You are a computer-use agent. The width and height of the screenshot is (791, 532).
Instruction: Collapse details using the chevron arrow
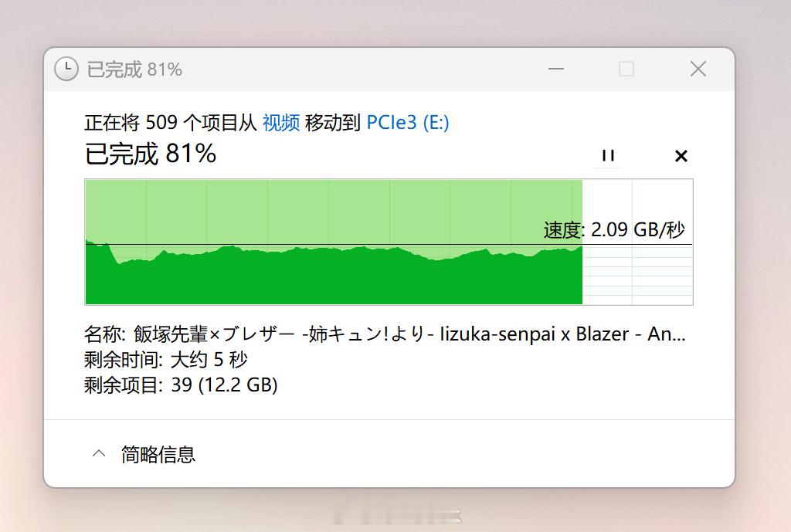(99, 454)
